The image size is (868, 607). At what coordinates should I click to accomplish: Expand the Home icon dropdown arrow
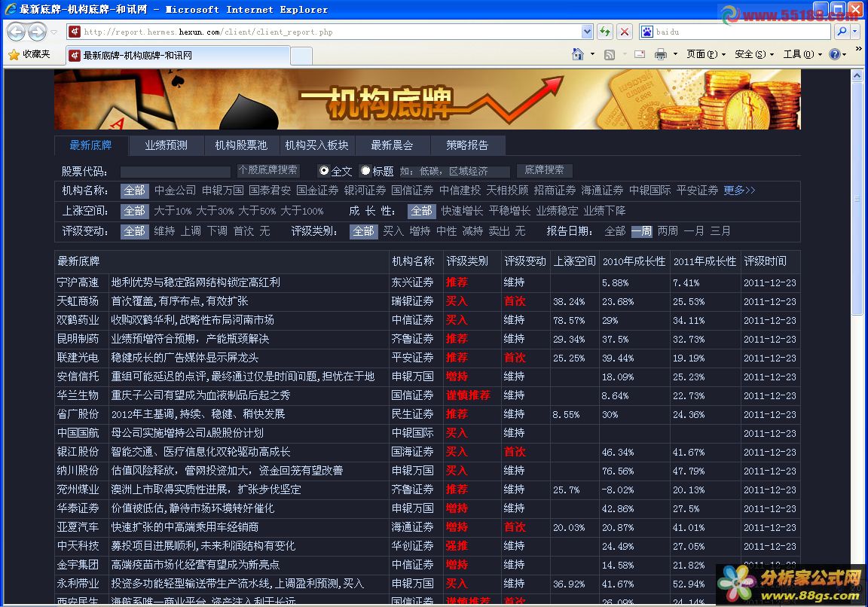[x=592, y=54]
